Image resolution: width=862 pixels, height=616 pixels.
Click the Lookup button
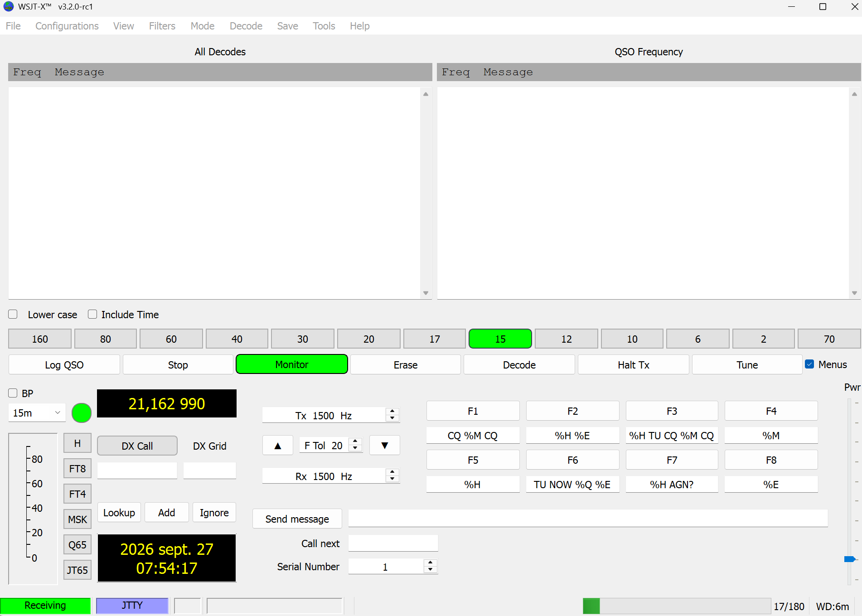119,513
